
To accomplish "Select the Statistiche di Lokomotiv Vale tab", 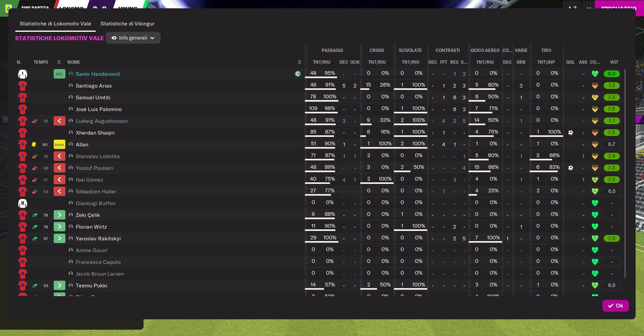I will point(55,24).
